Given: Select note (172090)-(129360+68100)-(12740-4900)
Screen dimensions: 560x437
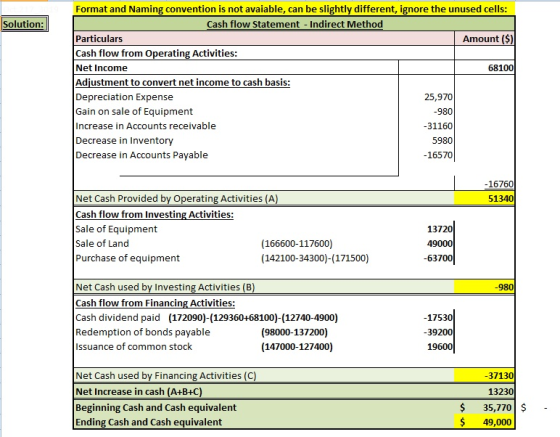Looking at the screenshot, I should (253, 317).
